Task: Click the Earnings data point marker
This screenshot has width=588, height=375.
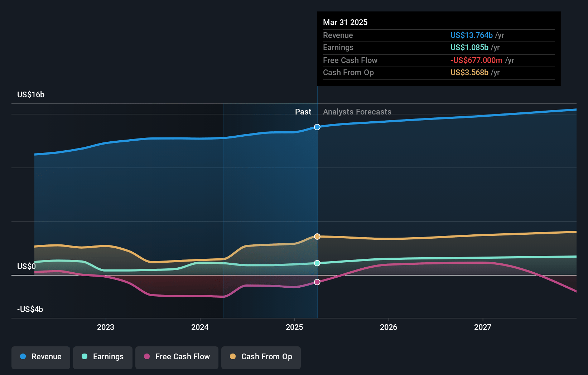Action: click(317, 263)
